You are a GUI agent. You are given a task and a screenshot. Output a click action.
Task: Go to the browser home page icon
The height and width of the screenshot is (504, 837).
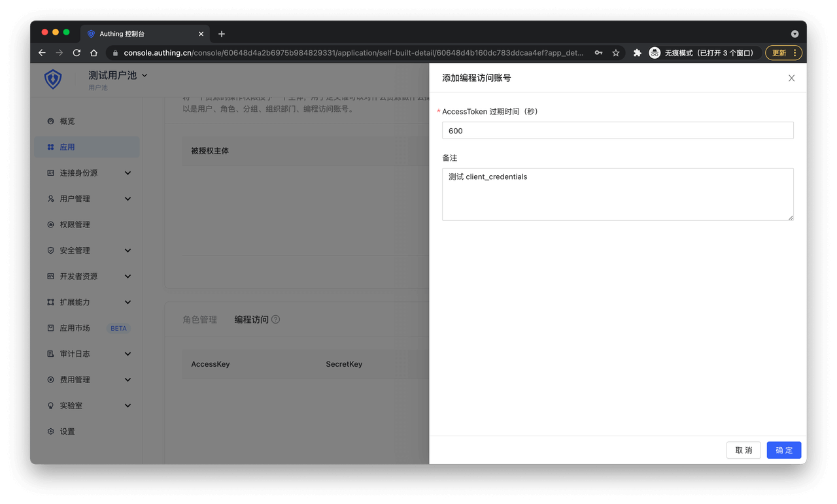[94, 53]
